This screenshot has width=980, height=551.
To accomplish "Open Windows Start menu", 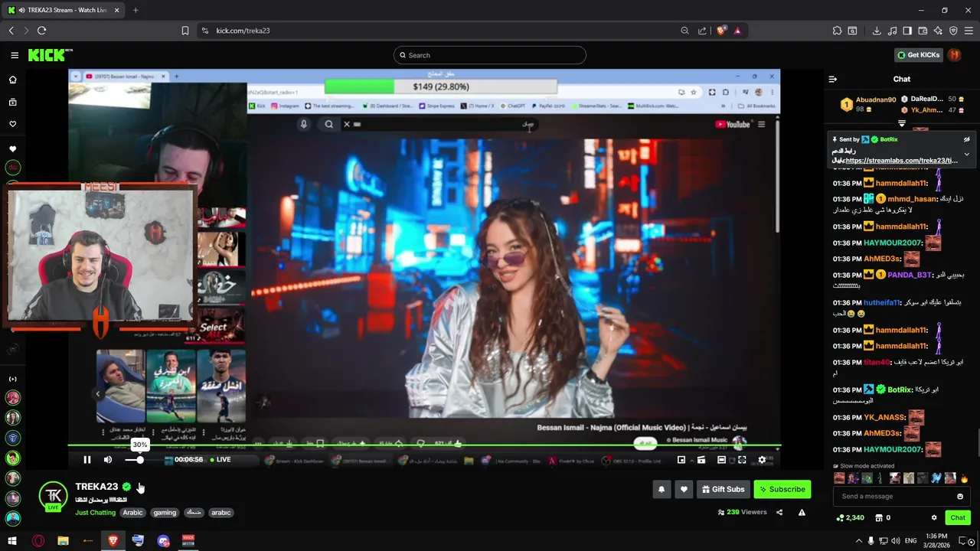I will pyautogui.click(x=12, y=541).
